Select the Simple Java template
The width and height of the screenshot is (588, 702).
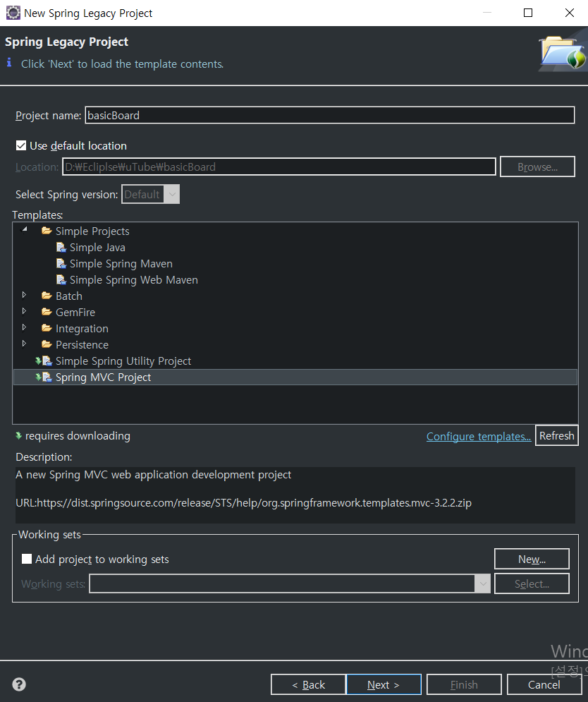[x=97, y=248]
